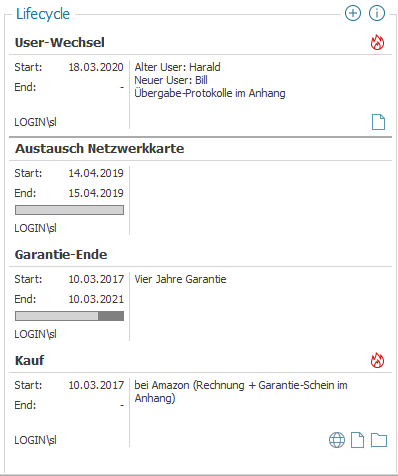This screenshot has height=476, width=398.
Task: Select the Kauf entry heading
Action: 29,361
